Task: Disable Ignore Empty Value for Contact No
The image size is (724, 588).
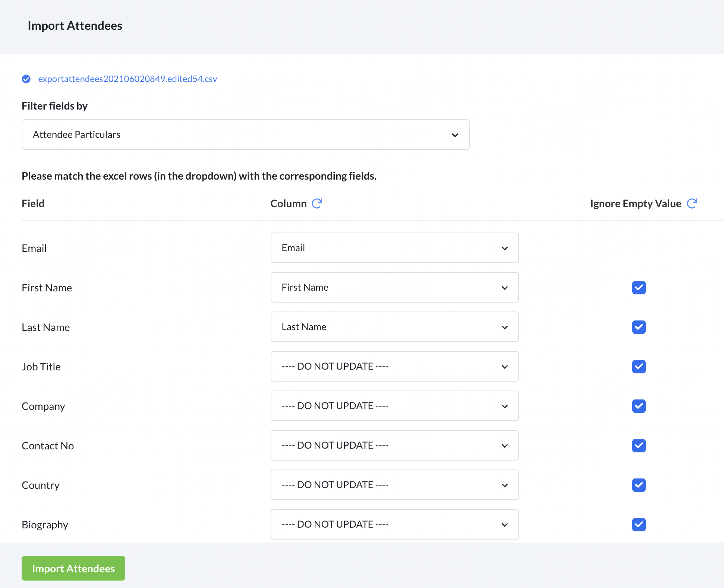Action: tap(639, 446)
